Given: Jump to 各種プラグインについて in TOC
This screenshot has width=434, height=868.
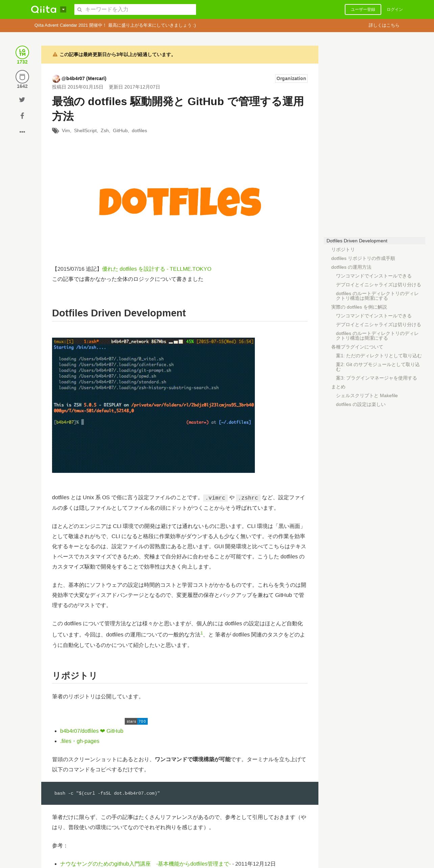Looking at the screenshot, I should tap(357, 347).
